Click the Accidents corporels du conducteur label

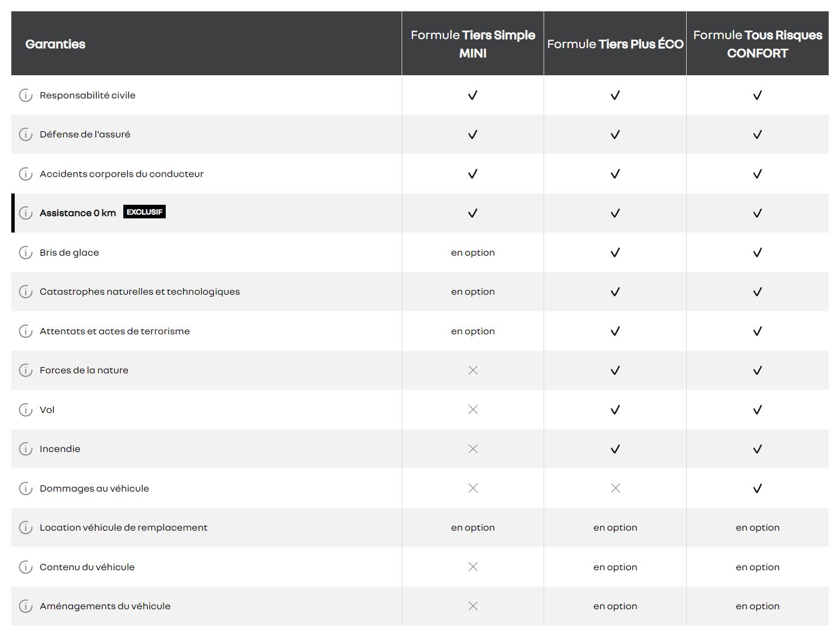(122, 174)
